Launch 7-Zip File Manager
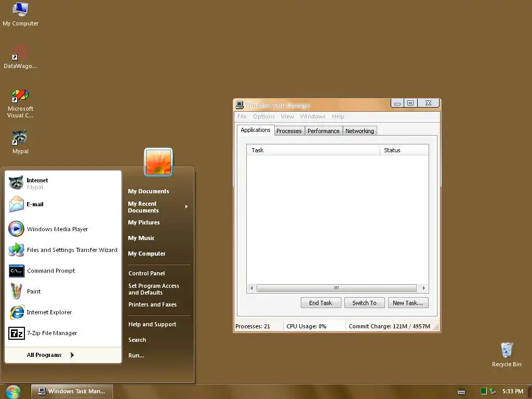 (x=63, y=333)
